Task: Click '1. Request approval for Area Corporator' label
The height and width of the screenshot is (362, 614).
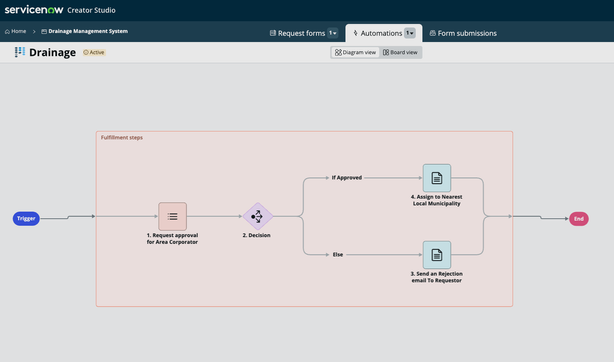Action: pyautogui.click(x=172, y=239)
